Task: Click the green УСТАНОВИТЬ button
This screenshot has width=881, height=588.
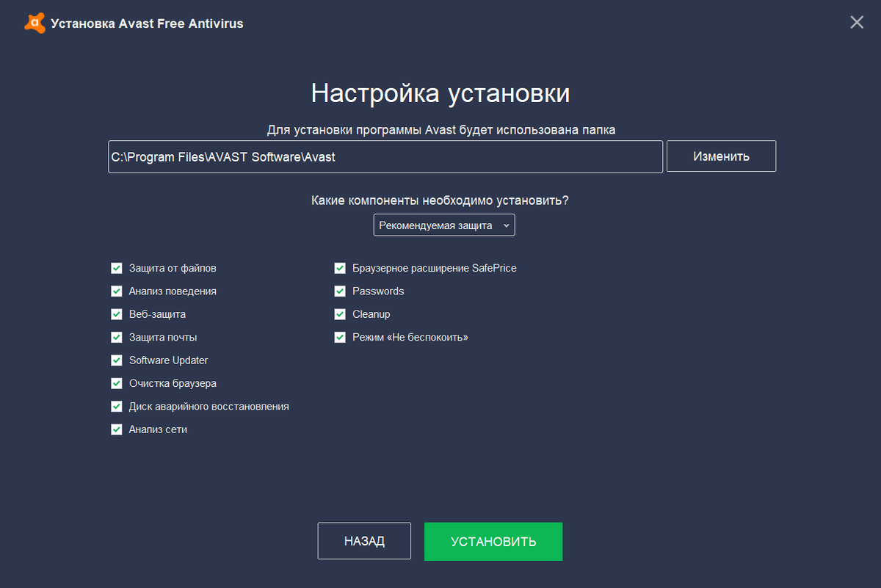Action: pos(493,542)
